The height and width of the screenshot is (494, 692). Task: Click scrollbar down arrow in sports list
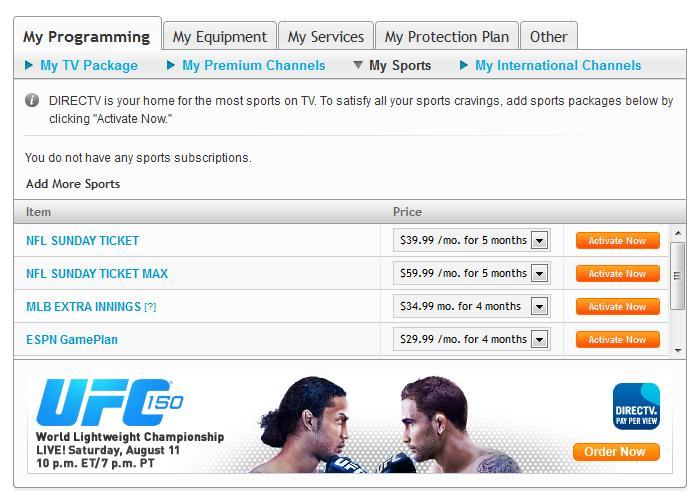point(678,351)
